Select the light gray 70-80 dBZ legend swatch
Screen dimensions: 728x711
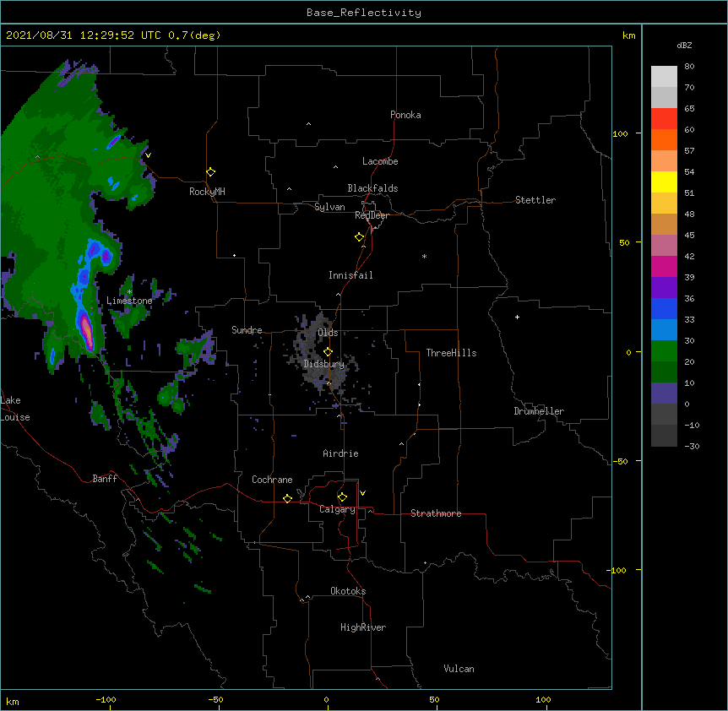[664, 77]
